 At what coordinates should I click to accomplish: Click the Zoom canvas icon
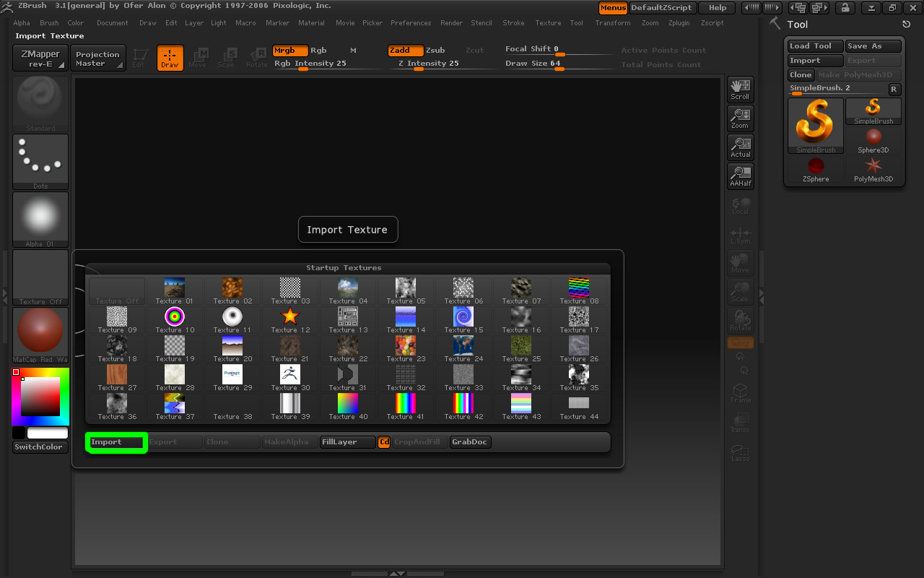[740, 118]
